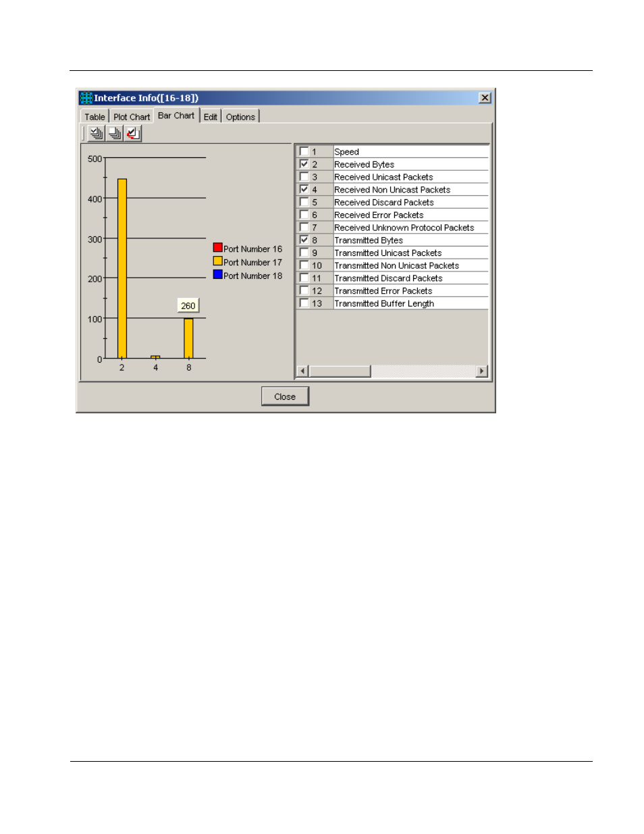Viewport: 644px width, 834px height.
Task: Click the horizontal scrollbar thumb
Action: [340, 371]
